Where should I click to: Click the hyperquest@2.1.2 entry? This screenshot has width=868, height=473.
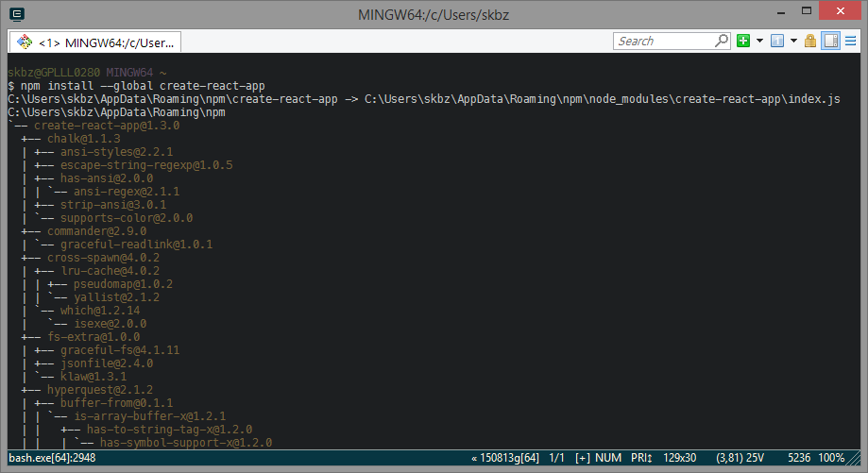pos(100,391)
